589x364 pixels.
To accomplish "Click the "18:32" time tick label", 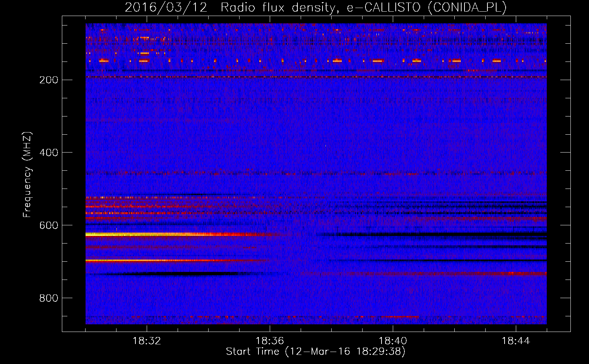I will tap(147, 341).
